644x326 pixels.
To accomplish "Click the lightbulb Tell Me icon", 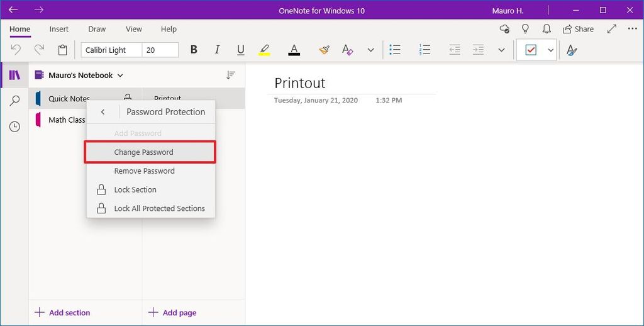I will click(x=525, y=29).
